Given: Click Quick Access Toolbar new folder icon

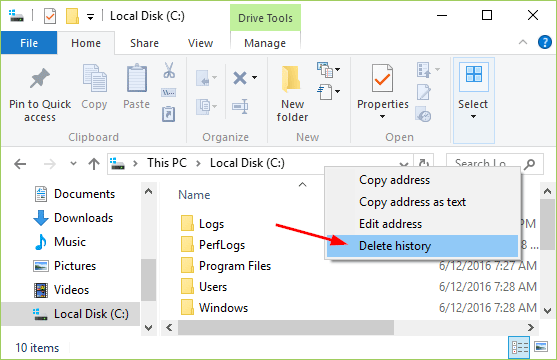Looking at the screenshot, I should 72,16.
